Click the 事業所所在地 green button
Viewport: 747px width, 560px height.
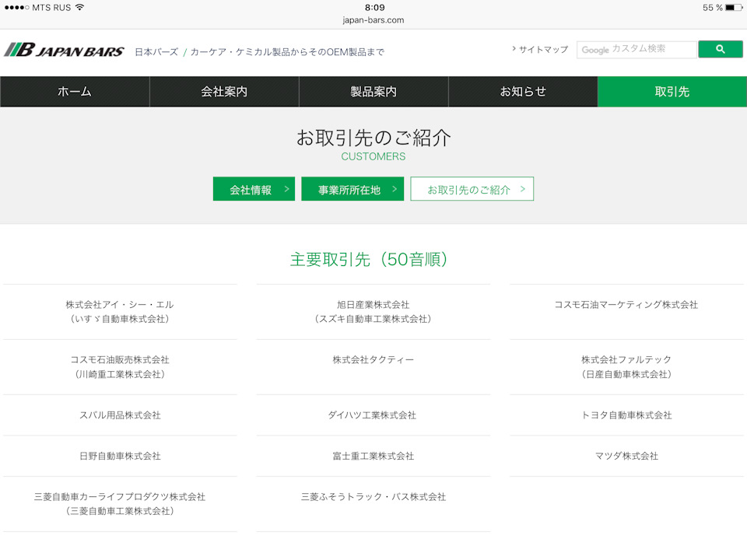click(352, 189)
